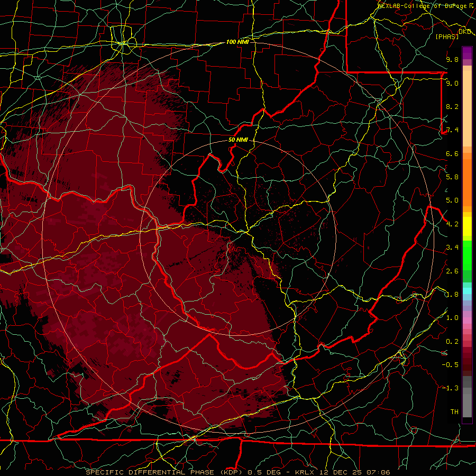
Task: Click the 1.0 scale label
Action: pyautogui.click(x=452, y=318)
